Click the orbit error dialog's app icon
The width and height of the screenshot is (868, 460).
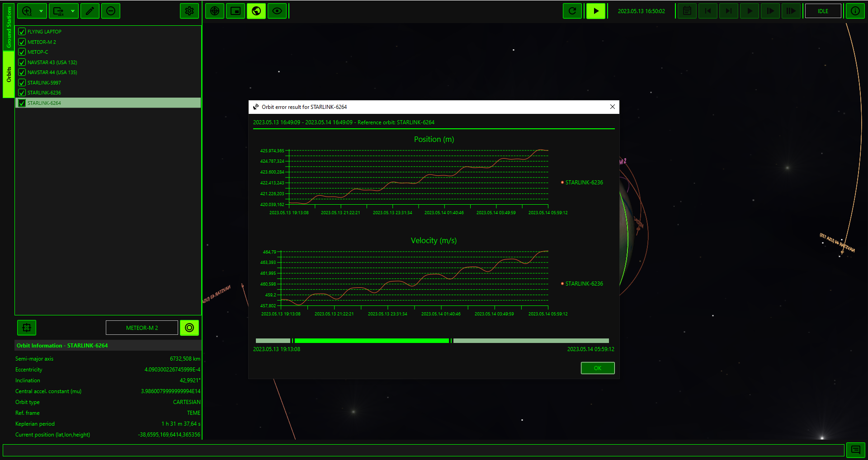point(256,107)
